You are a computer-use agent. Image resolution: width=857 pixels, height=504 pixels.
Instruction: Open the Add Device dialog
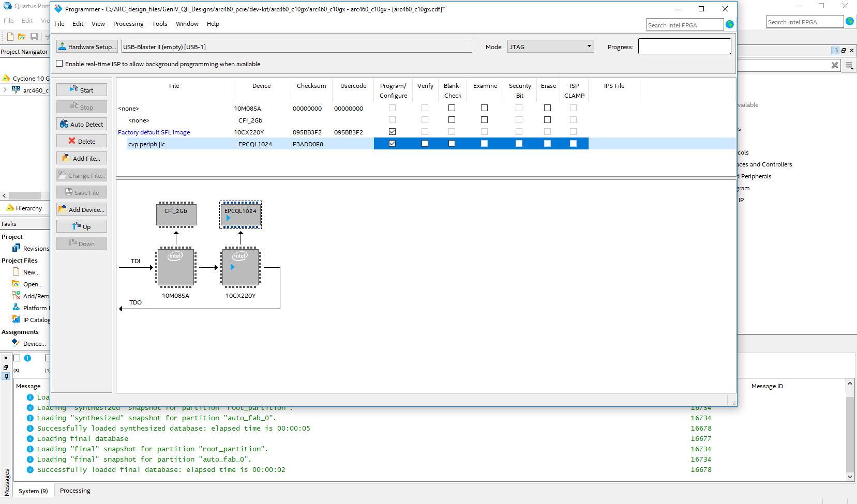click(82, 209)
